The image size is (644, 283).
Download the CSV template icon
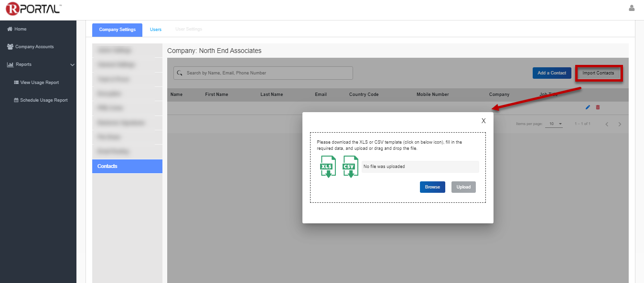(350, 167)
